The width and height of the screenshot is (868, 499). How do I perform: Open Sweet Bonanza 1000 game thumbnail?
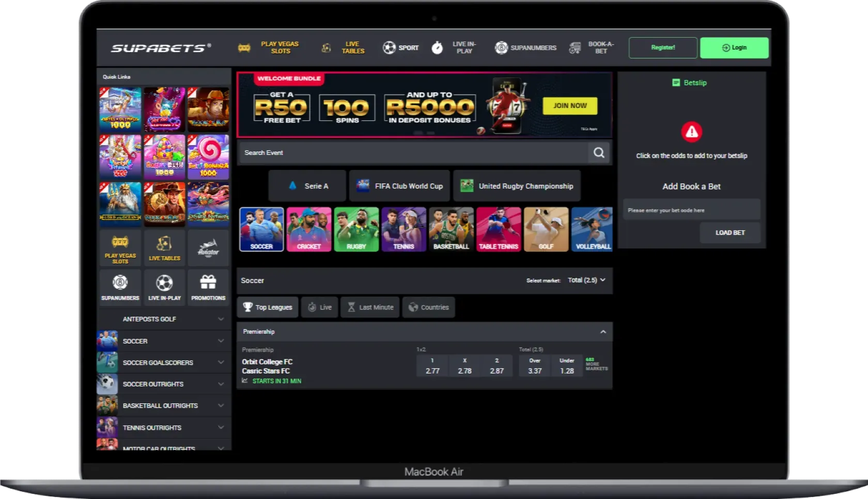point(208,157)
